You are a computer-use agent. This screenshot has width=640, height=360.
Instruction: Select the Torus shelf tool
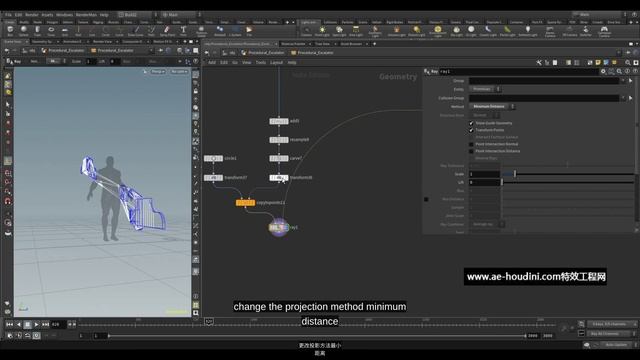[51, 31]
